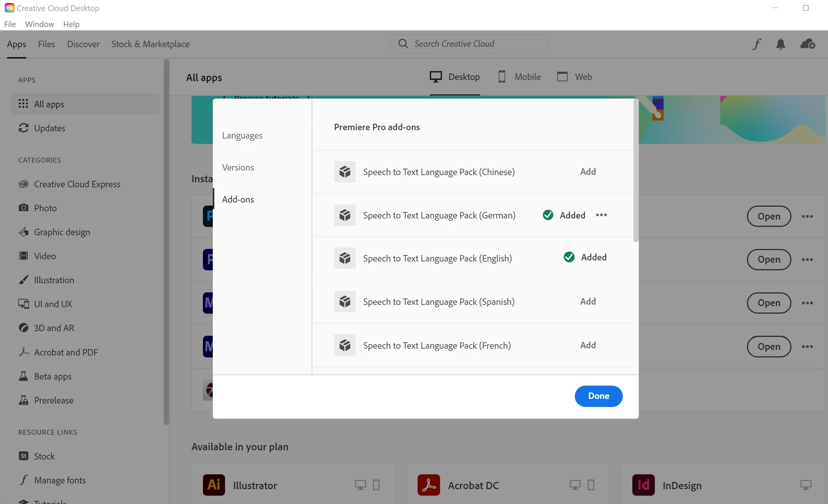Open more options beside last Open button
Image resolution: width=828 pixels, height=504 pixels.
807,347
